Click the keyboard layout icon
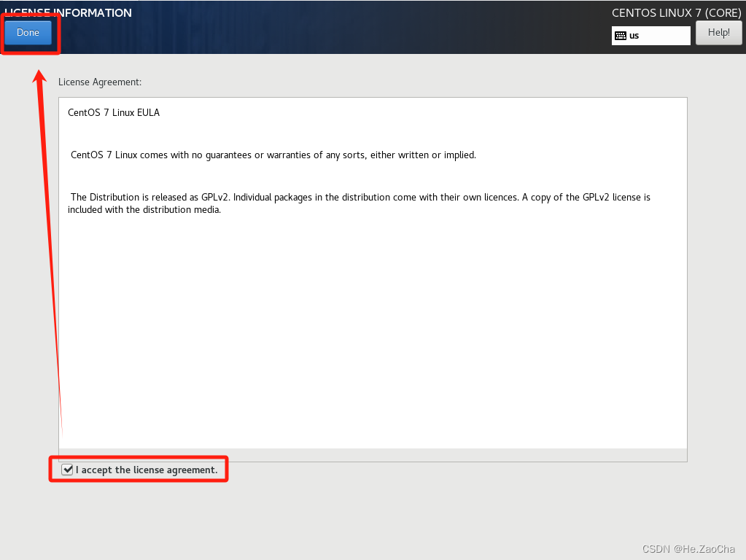Viewport: 746px width, 560px height. tap(621, 36)
